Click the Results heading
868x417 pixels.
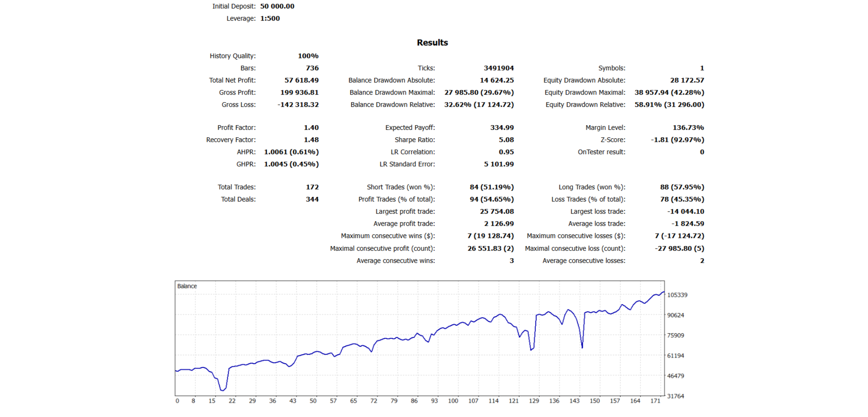(x=432, y=43)
